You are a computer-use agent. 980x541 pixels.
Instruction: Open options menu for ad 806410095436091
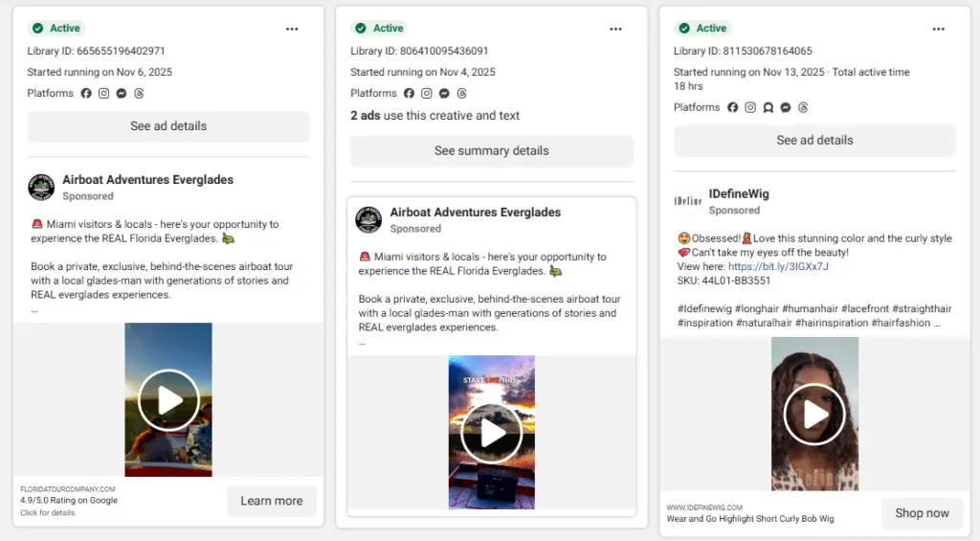pyautogui.click(x=615, y=29)
